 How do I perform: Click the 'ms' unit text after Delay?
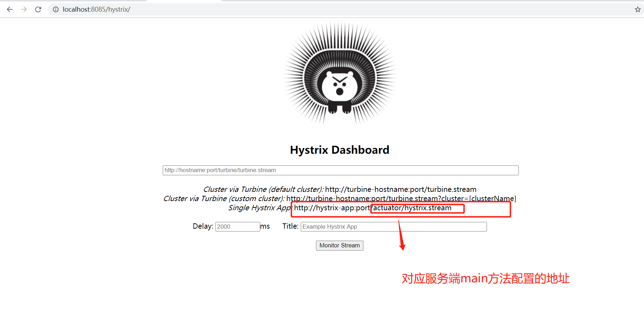point(265,226)
